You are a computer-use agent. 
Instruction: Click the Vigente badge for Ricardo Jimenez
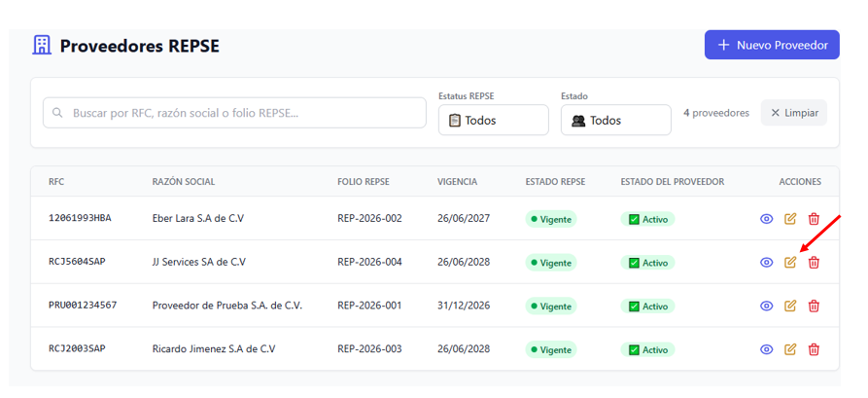pos(551,349)
